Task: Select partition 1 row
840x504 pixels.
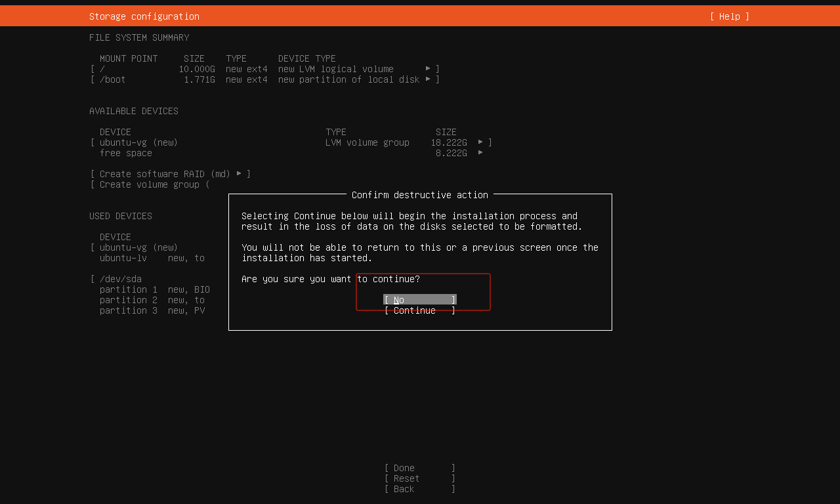Action: (155, 289)
